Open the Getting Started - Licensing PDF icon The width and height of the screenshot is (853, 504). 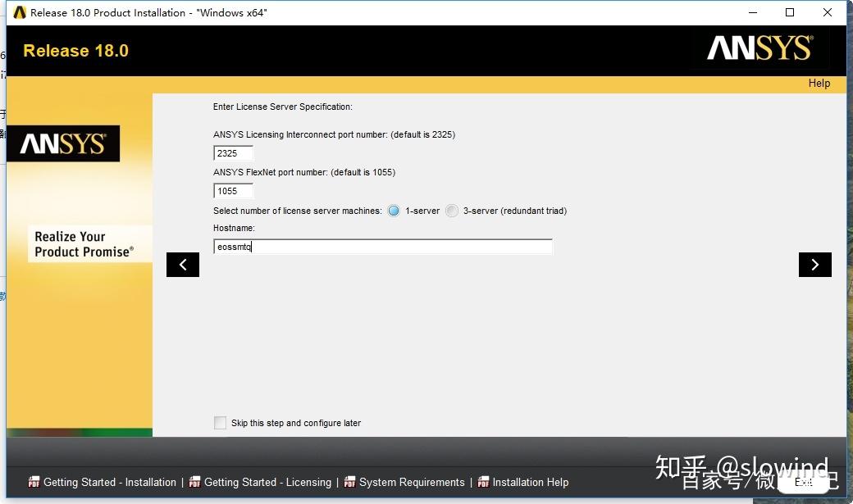pyautogui.click(x=194, y=483)
